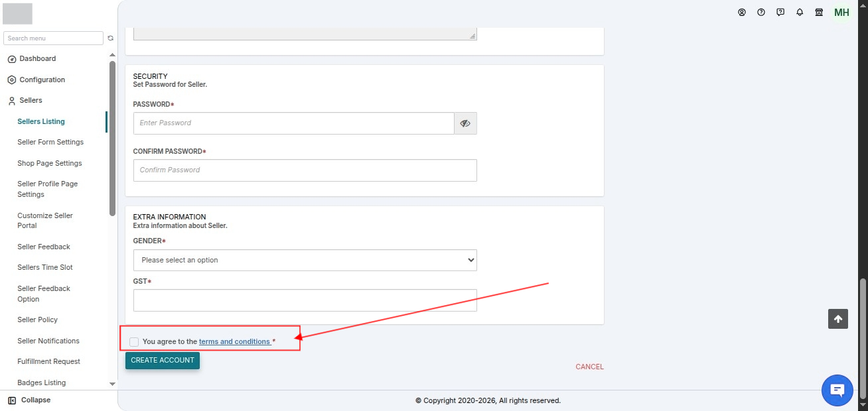Viewport: 868px width, 411px height.
Task: Go to Seller Feedback menu item
Action: coord(44,247)
